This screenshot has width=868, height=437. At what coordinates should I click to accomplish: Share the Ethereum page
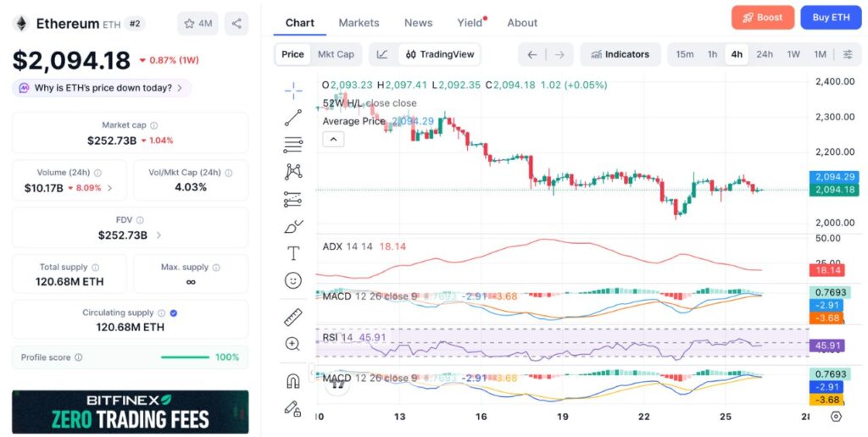click(236, 23)
